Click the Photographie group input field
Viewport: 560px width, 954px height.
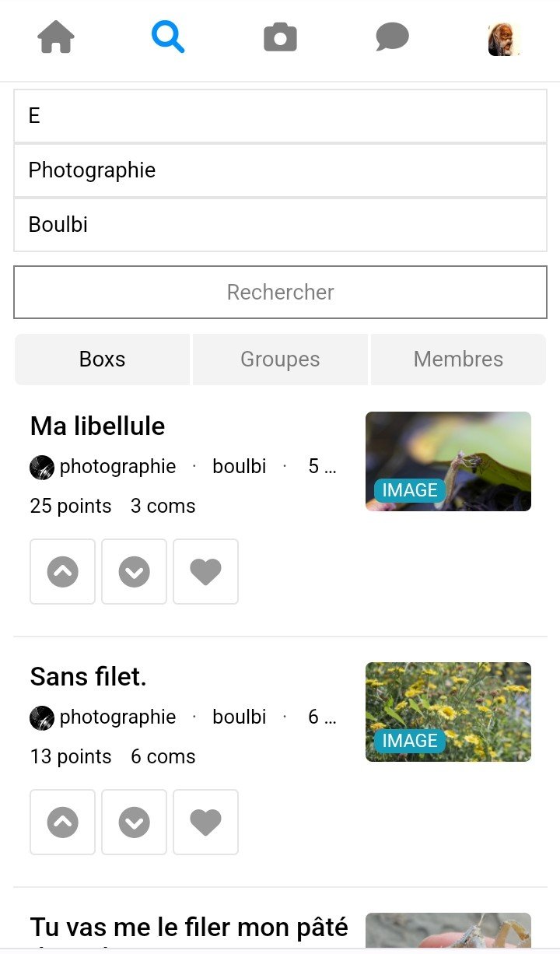click(280, 170)
